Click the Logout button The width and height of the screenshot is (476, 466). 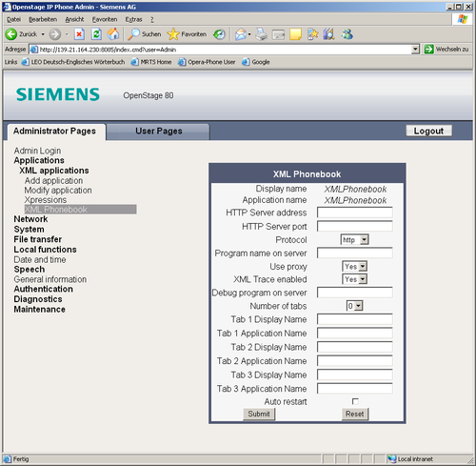(x=428, y=131)
